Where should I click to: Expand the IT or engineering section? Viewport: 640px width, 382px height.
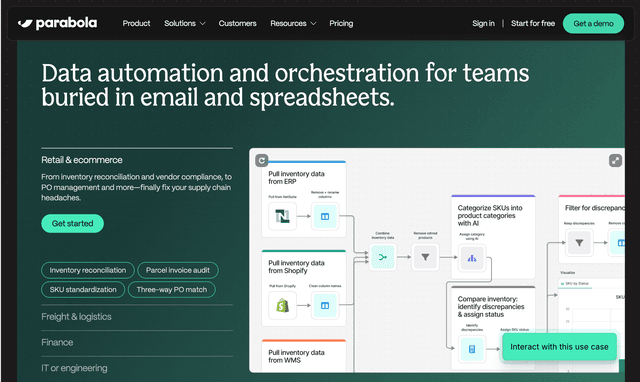click(x=74, y=368)
